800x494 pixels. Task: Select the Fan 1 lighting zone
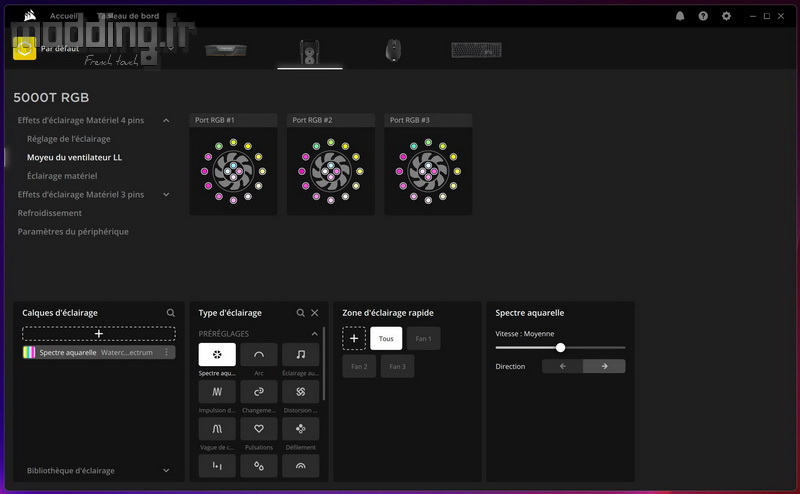(x=423, y=338)
